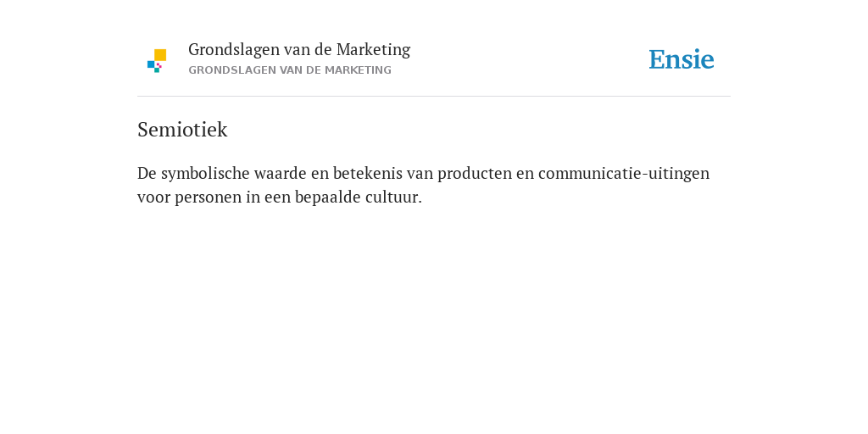Click the word 'personen' in the second line
This screenshot has width=868, height=434.
click(209, 198)
